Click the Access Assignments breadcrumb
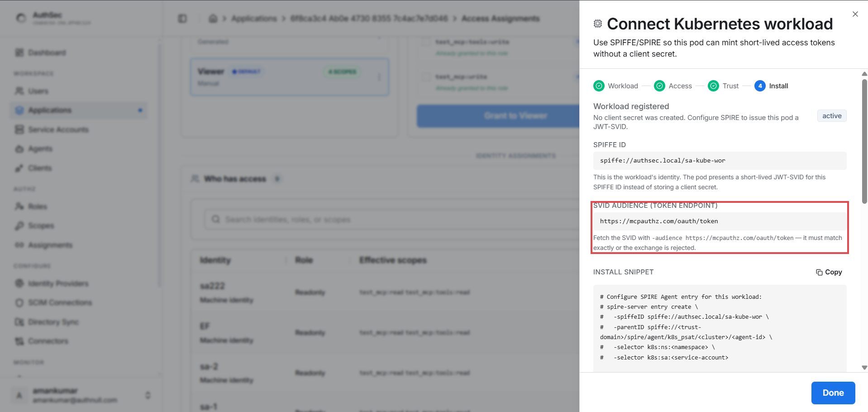868x412 pixels. pyautogui.click(x=501, y=19)
